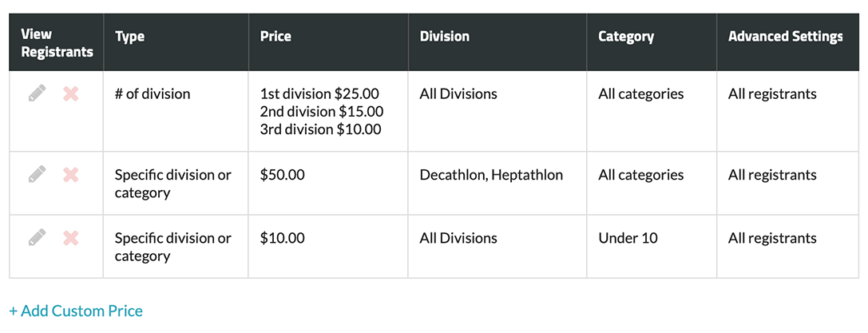Click 'All registrants' in the Under 10 row

pyautogui.click(x=772, y=238)
